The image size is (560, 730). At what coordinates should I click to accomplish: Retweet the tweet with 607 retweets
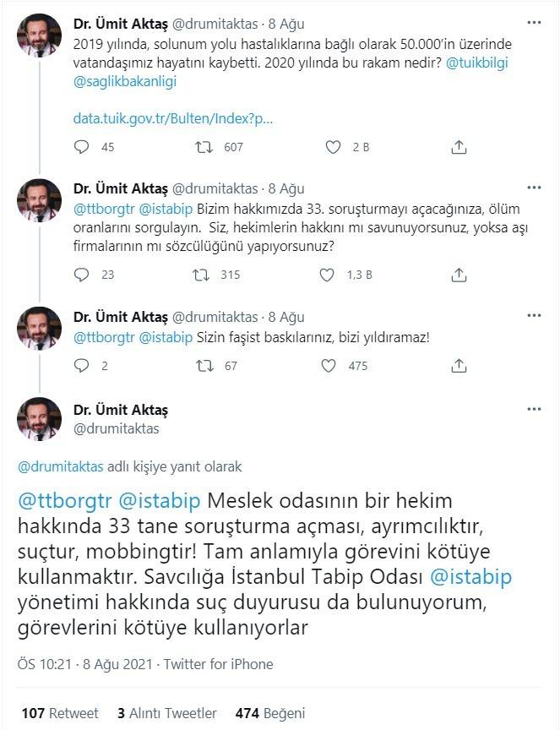tap(204, 147)
